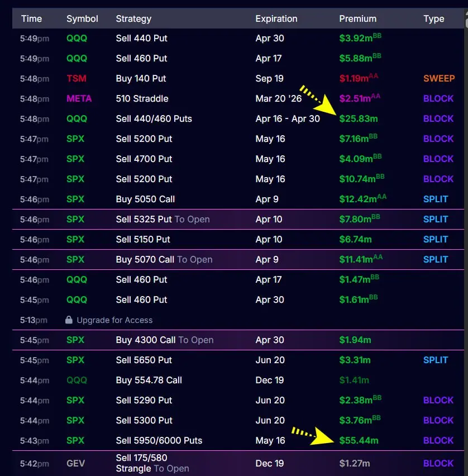468x476 pixels.
Task: Click the Strategy column header
Action: [133, 18]
